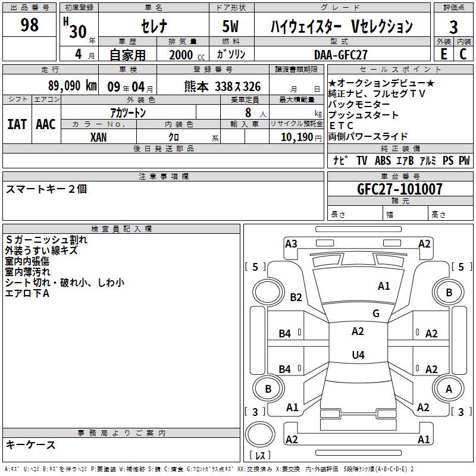Click the damage code legend line
Image resolution: width=476 pixels, height=476 pixels.
tap(209, 469)
